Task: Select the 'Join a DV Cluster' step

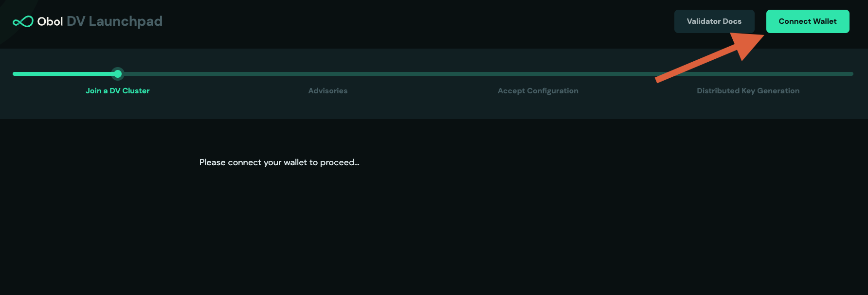Action: [x=117, y=90]
